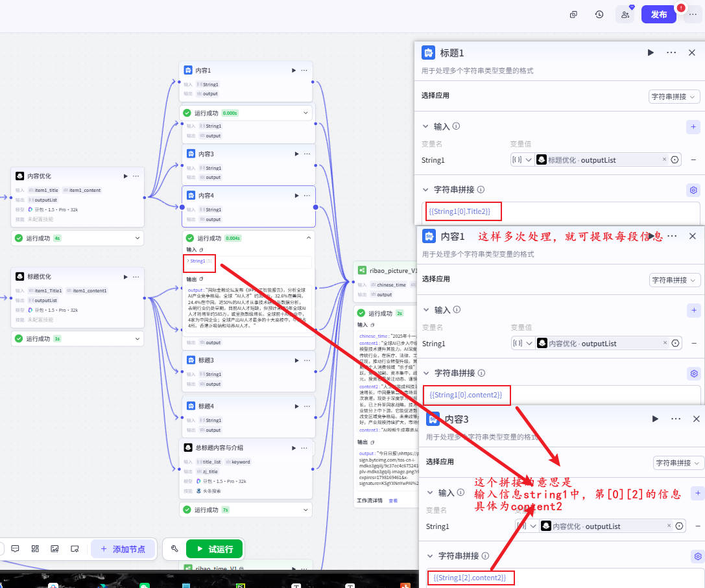Image resolution: width=705 pixels, height=588 pixels.
Task: Collapse the 输入 section in 内容1 panel
Action: pos(426,310)
